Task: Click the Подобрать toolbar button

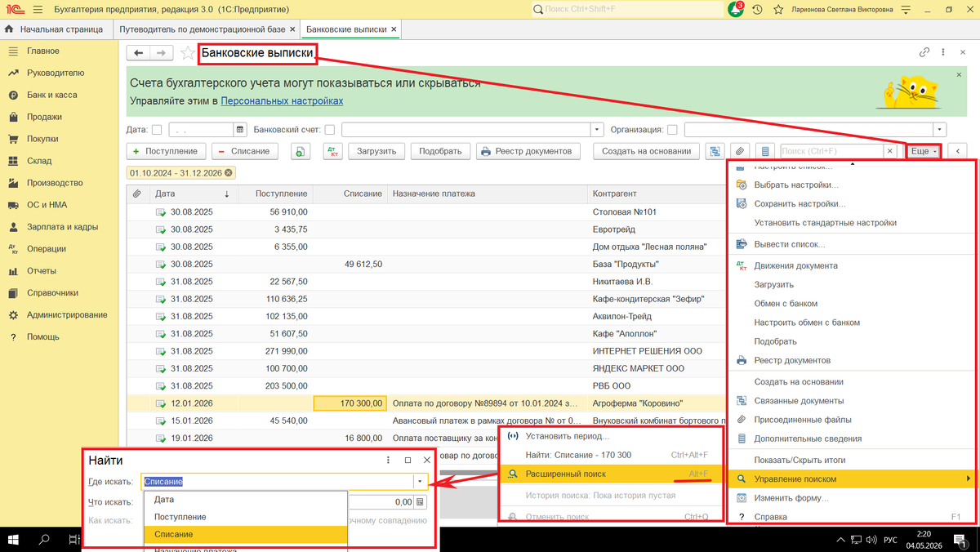Action: pos(440,151)
